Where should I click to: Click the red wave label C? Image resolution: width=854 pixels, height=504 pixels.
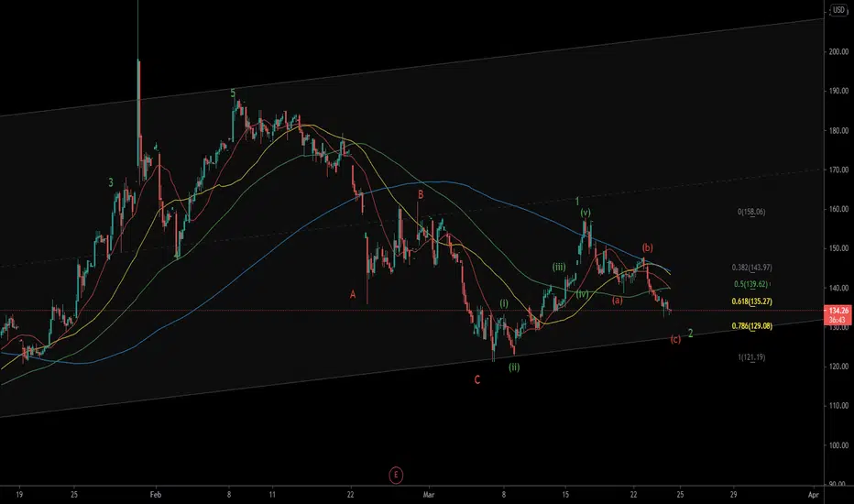click(477, 379)
